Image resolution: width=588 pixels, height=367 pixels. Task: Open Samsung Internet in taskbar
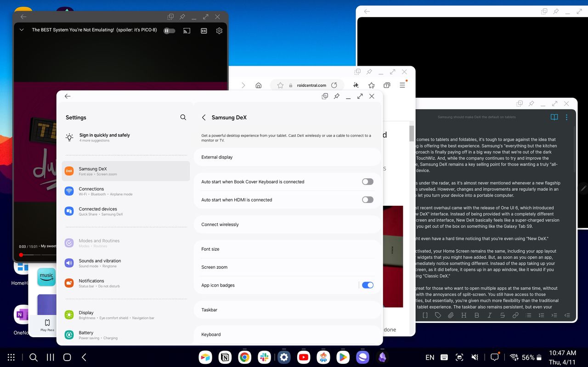point(362,357)
